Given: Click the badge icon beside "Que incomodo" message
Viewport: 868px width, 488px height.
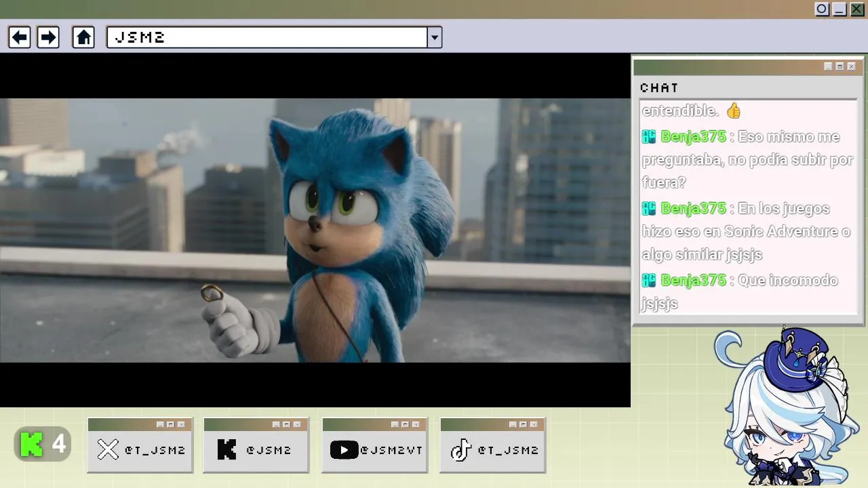Looking at the screenshot, I should [649, 281].
